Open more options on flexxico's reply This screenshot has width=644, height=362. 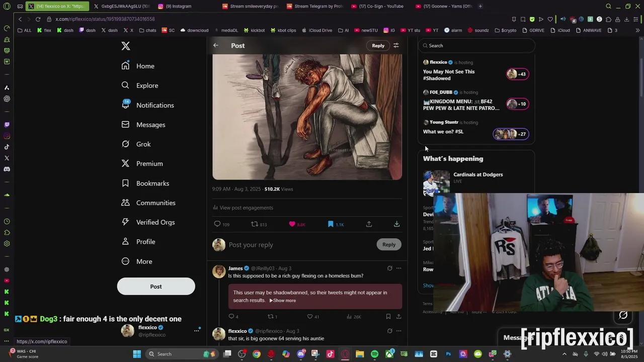tap(398, 331)
